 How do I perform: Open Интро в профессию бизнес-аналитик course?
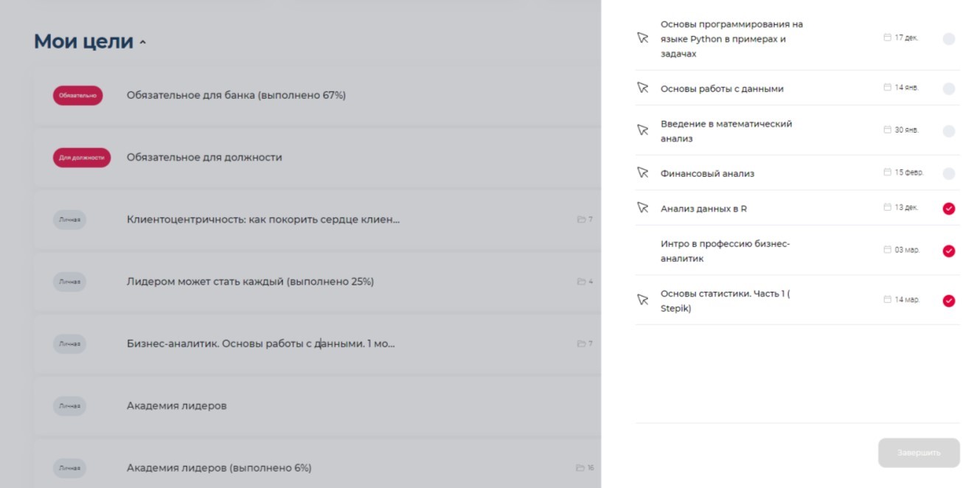click(x=725, y=251)
